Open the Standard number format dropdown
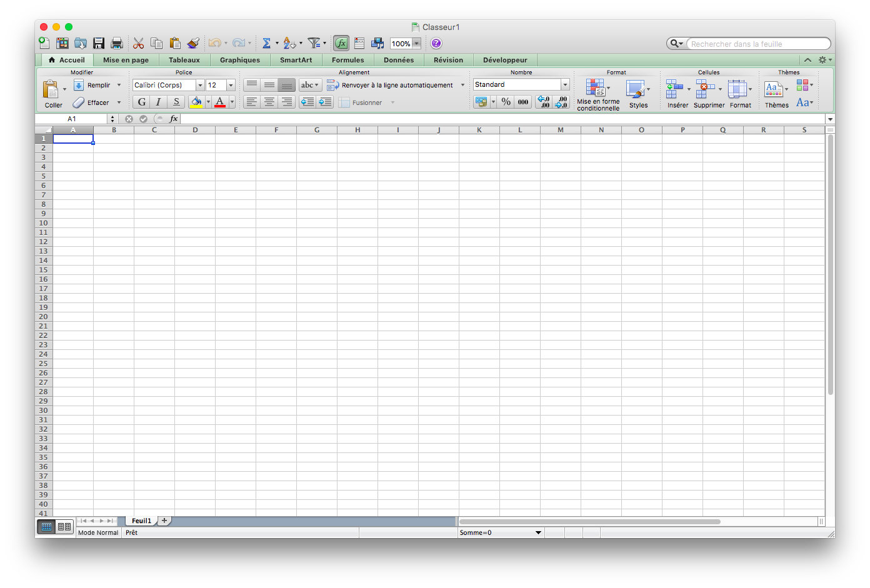Image resolution: width=870 pixels, height=588 pixels. 564,84
